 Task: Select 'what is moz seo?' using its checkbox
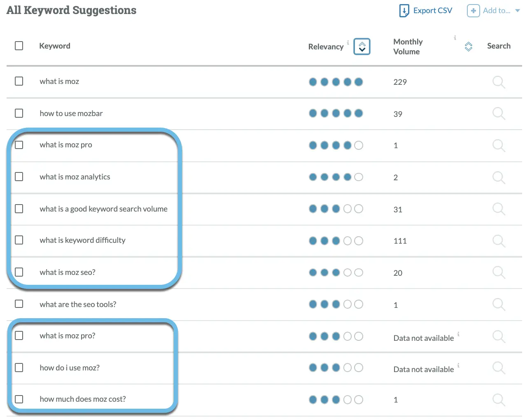coord(19,272)
